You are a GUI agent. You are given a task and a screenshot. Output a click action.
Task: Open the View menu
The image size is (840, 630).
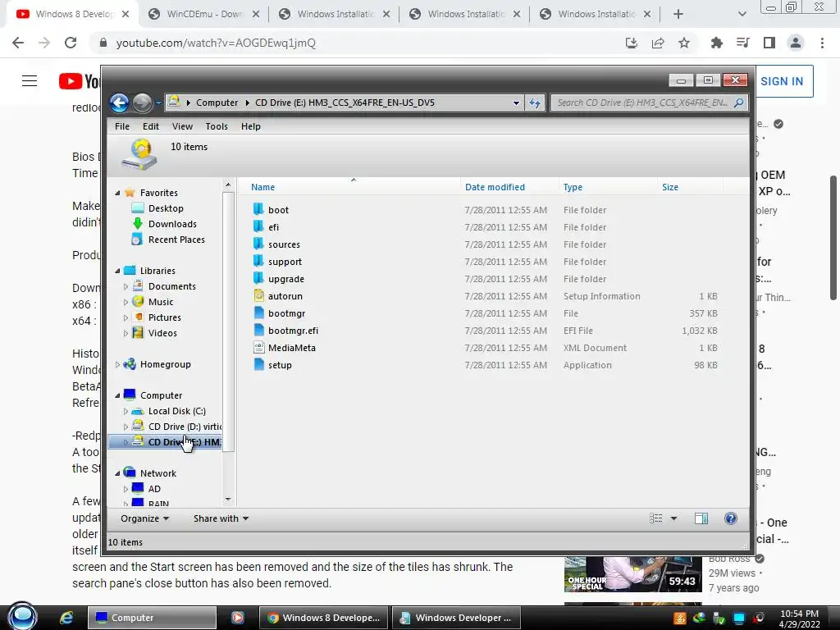(x=182, y=126)
